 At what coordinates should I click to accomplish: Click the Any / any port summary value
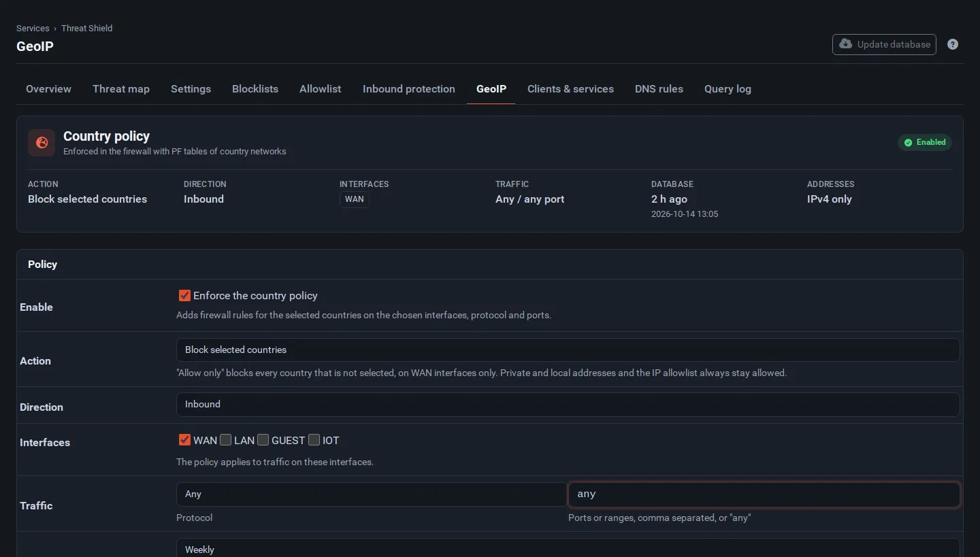[x=529, y=199]
